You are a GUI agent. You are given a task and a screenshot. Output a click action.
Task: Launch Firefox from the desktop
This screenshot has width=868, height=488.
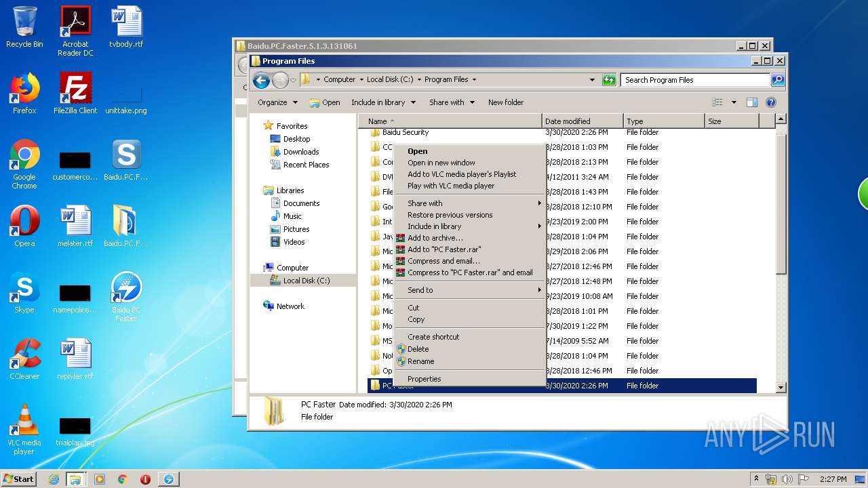(24, 94)
